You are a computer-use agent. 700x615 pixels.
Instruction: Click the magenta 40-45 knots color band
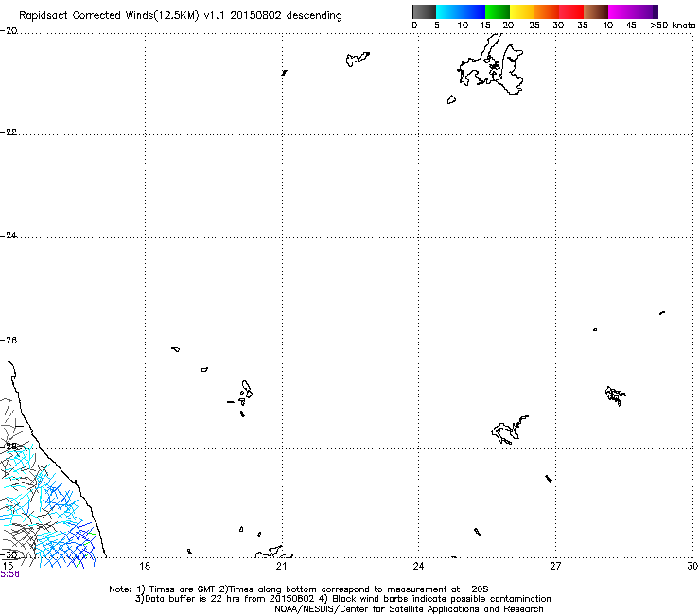621,11
